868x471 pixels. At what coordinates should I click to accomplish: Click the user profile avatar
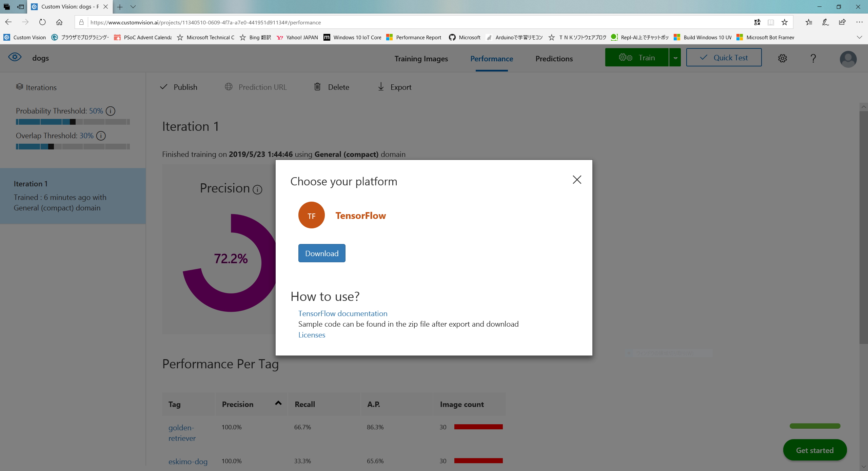coord(848,59)
